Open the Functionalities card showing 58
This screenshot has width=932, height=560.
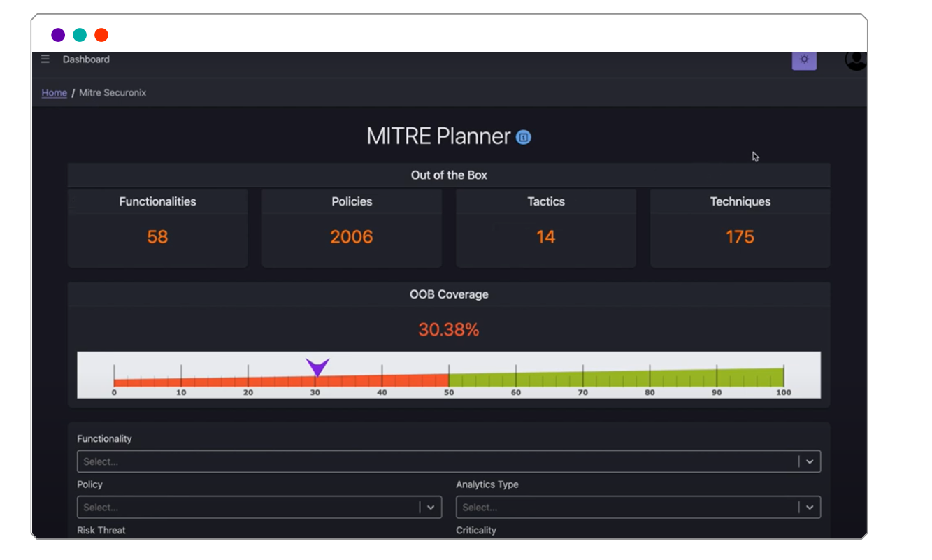point(157,228)
